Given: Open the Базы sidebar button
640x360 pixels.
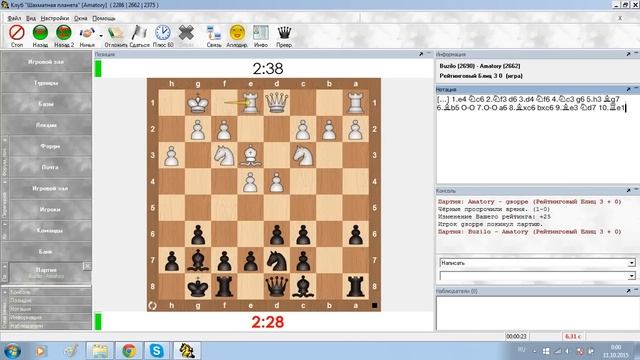Looking at the screenshot, I should (46, 104).
